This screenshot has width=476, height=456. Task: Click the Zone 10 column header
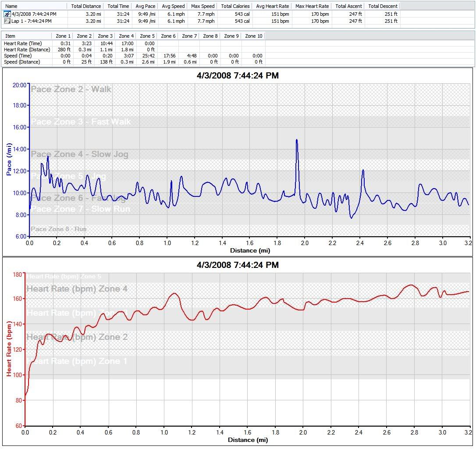pos(253,36)
